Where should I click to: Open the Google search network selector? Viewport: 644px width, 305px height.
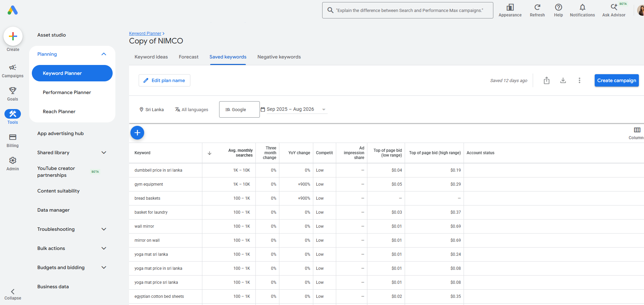point(239,109)
